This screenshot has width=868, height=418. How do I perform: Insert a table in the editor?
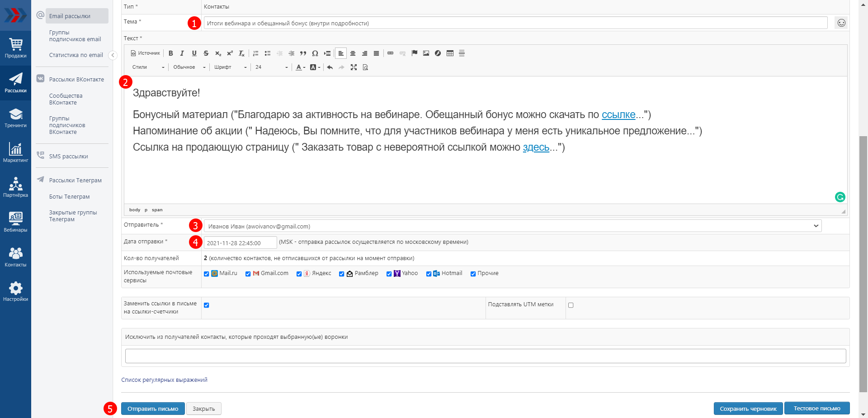(450, 53)
